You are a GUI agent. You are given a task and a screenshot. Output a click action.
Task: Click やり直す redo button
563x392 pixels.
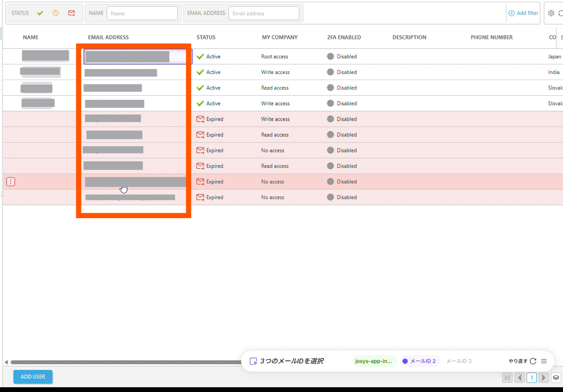522,361
